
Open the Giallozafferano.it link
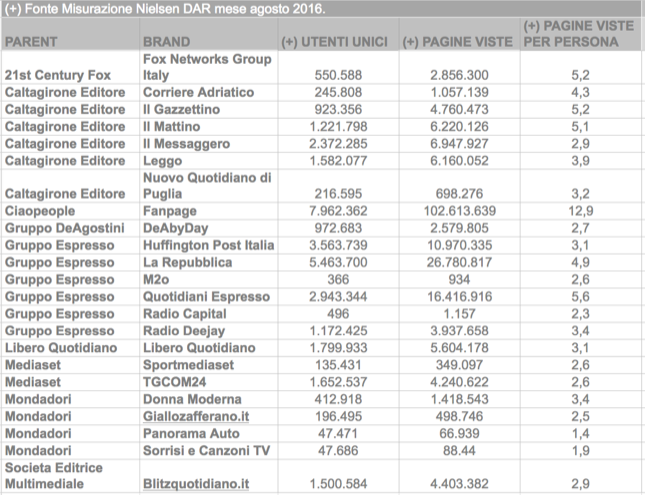(x=196, y=416)
